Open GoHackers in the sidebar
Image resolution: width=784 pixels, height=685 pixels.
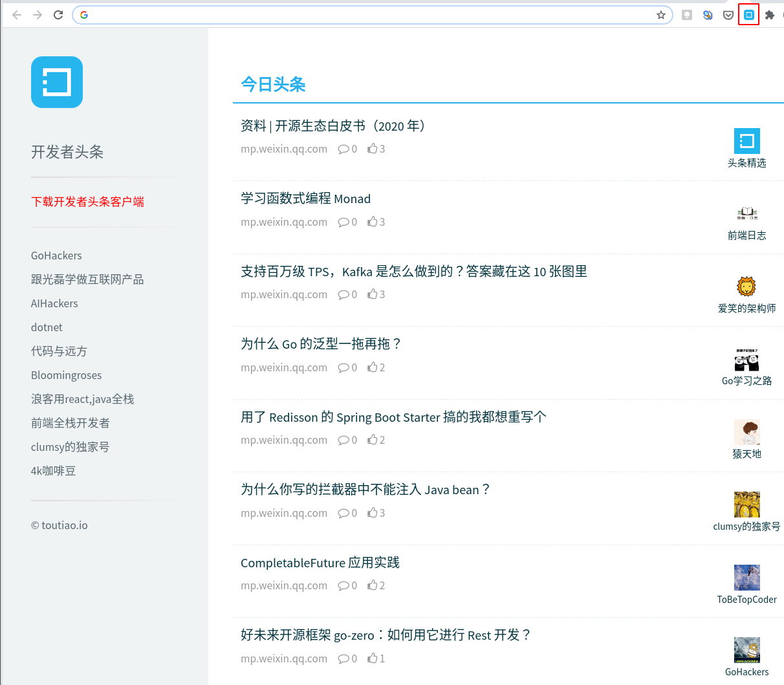point(56,256)
